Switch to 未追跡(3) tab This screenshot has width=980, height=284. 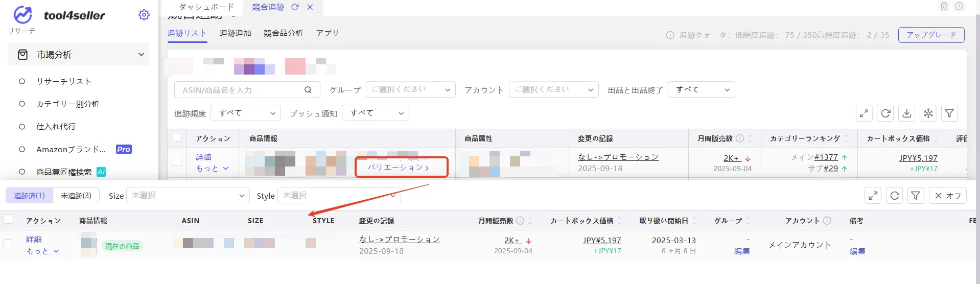click(76, 196)
